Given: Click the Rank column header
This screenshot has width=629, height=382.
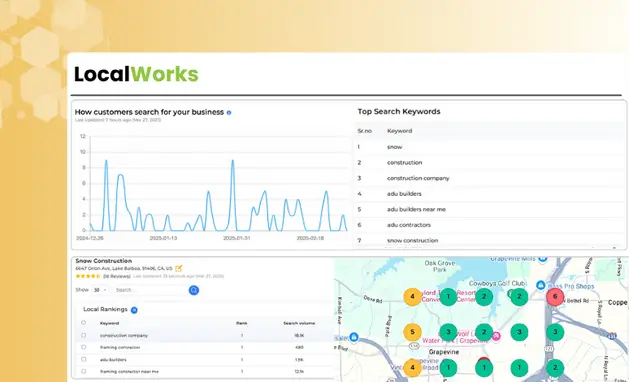Looking at the screenshot, I should [x=241, y=323].
